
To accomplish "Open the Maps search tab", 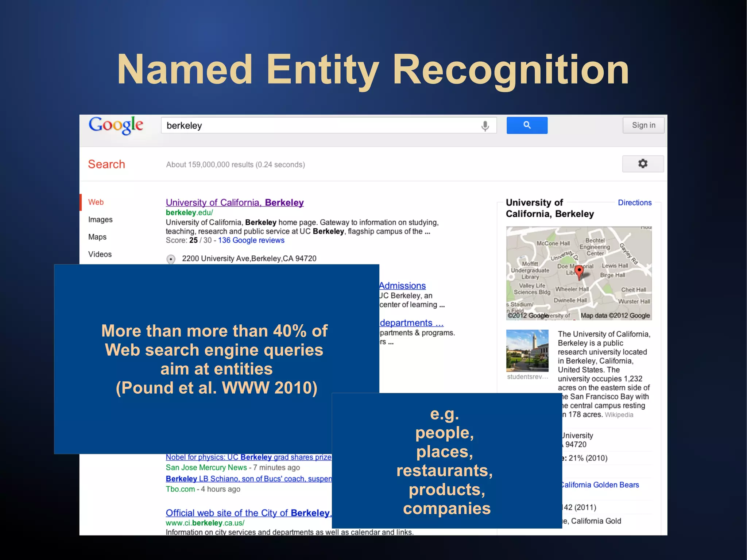I will (x=97, y=237).
